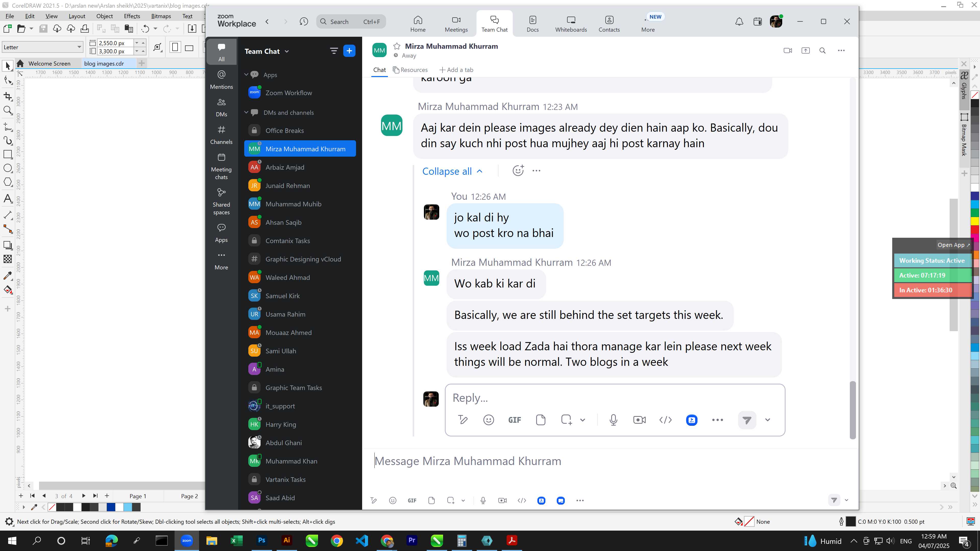The height and width of the screenshot is (551, 980).
Task: Open CorelDRAW Bitmaps menu
Action: (x=161, y=16)
